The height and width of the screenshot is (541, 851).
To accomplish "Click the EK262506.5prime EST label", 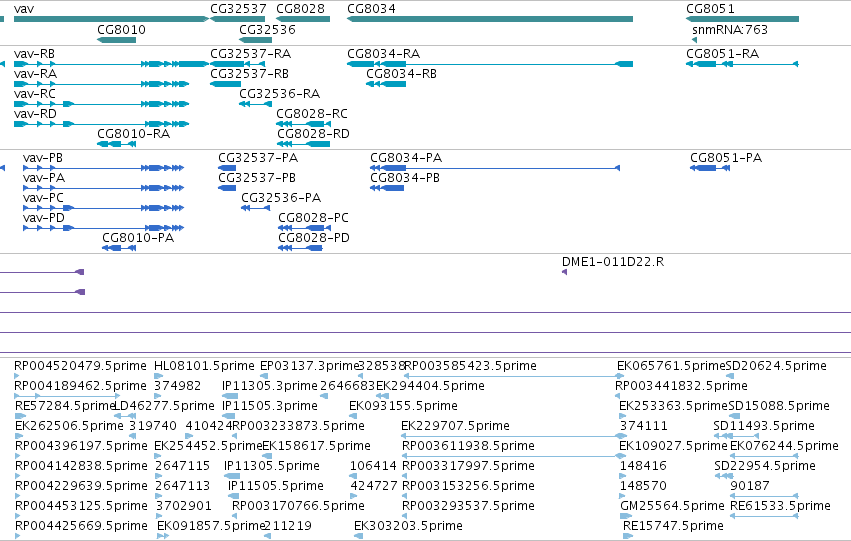I will (69, 425).
